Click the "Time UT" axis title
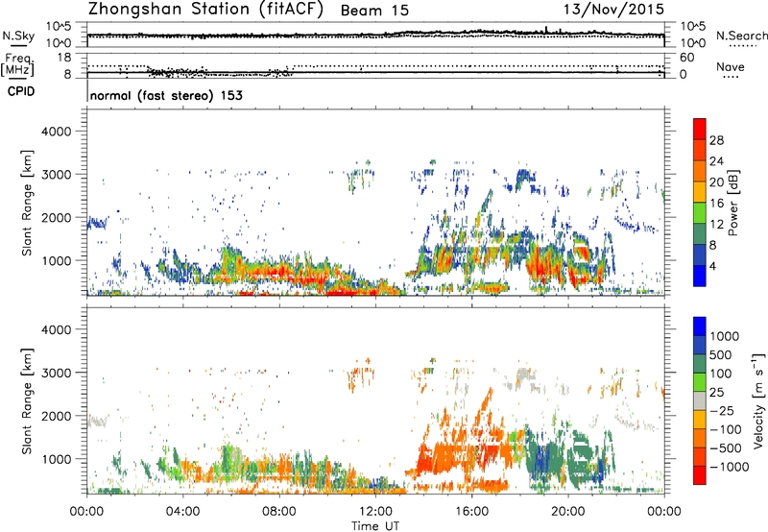Viewport: 768px width, 532px height. tap(375, 525)
